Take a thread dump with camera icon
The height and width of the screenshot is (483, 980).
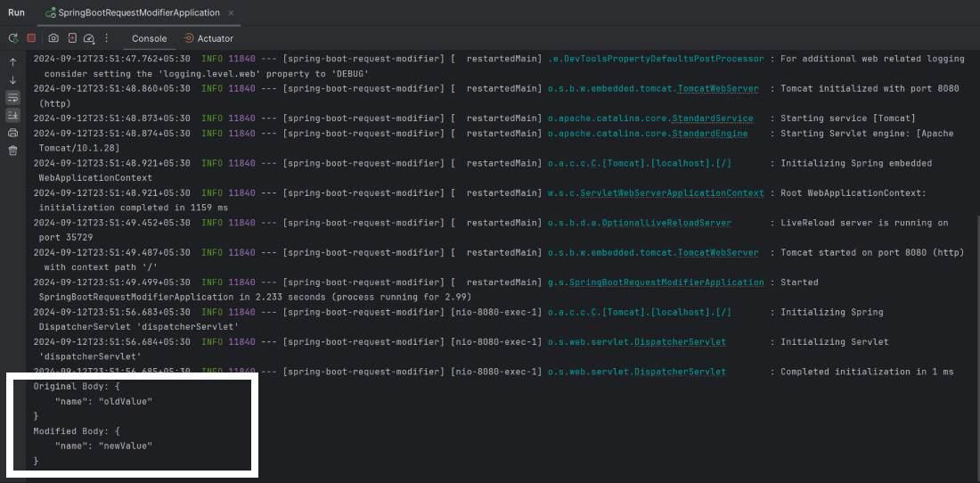tap(53, 38)
